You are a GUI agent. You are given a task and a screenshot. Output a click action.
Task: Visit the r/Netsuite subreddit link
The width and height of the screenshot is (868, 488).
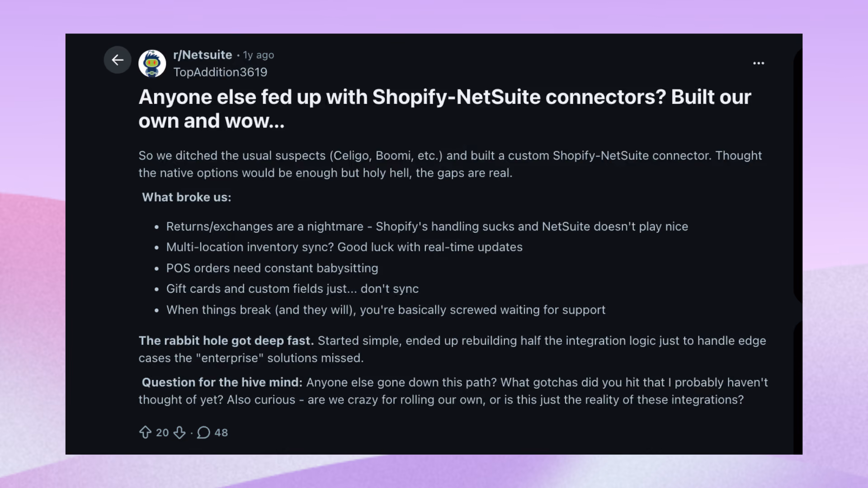coord(203,55)
